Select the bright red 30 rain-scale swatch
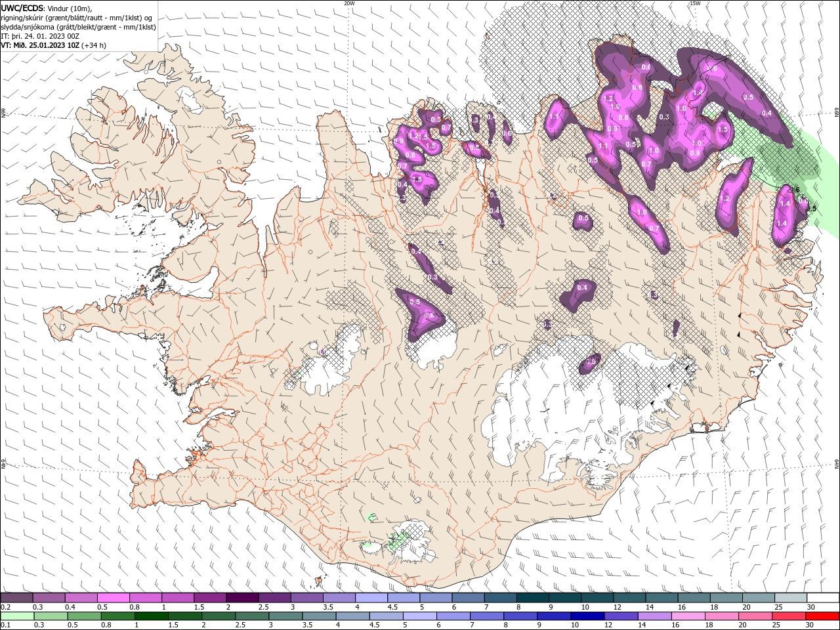This screenshot has width=840, height=630. pyautogui.click(x=822, y=616)
